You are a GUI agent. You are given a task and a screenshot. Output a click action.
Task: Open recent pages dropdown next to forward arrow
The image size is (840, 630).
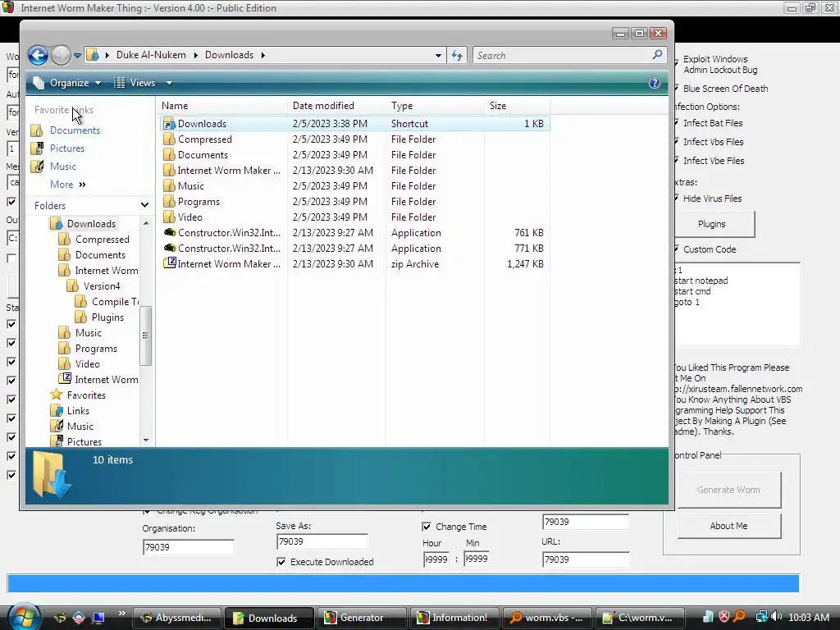[77, 55]
